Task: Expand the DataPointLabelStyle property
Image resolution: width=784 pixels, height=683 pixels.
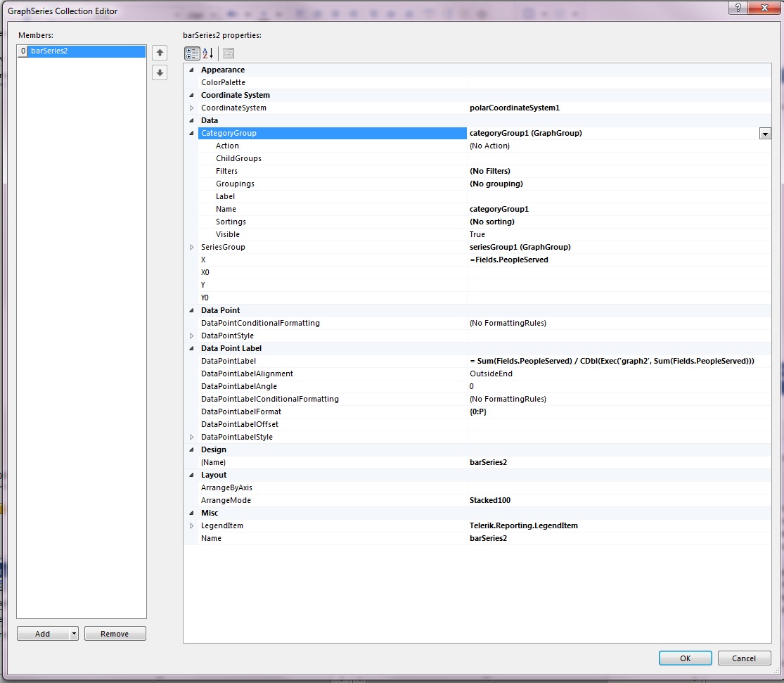Action: [x=191, y=437]
